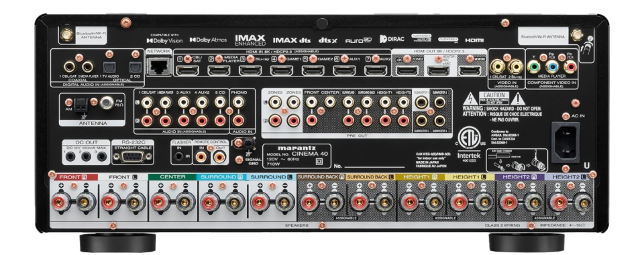Click the HDMI logo in top row

pos(474,40)
